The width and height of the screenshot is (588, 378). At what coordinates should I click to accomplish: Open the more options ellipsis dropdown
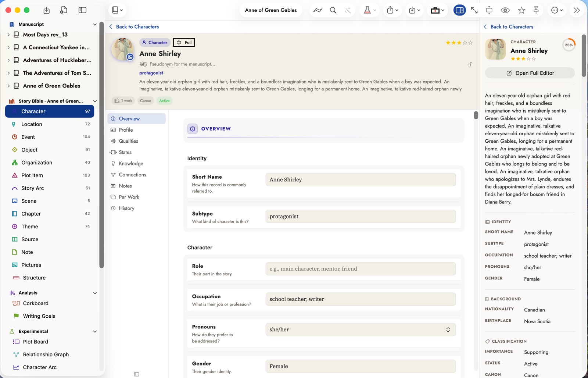(x=557, y=10)
